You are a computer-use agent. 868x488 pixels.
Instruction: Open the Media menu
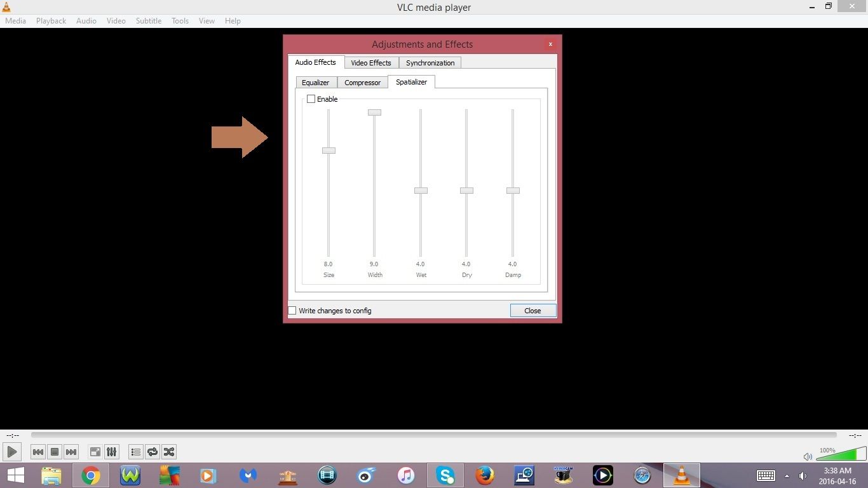pyautogui.click(x=15, y=20)
